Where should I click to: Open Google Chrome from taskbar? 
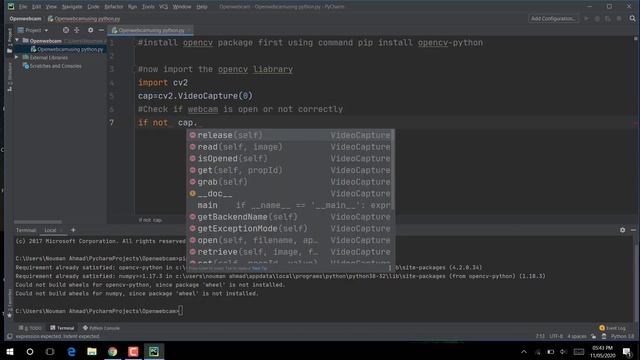pos(113,351)
